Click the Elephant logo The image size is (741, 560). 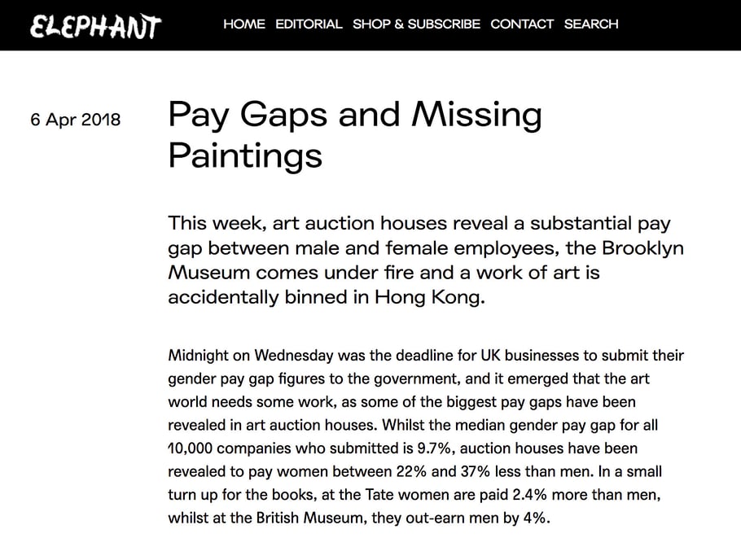95,25
